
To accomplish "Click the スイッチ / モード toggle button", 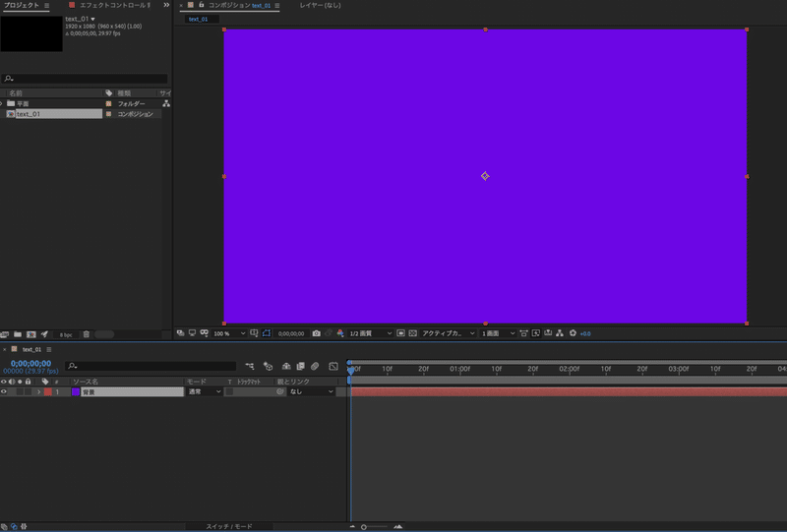I will 229,526.
